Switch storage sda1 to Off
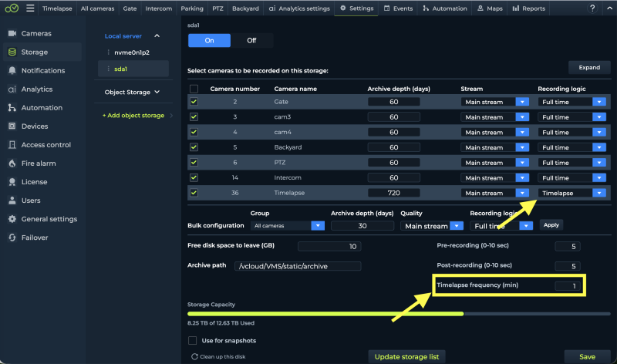 coord(251,41)
